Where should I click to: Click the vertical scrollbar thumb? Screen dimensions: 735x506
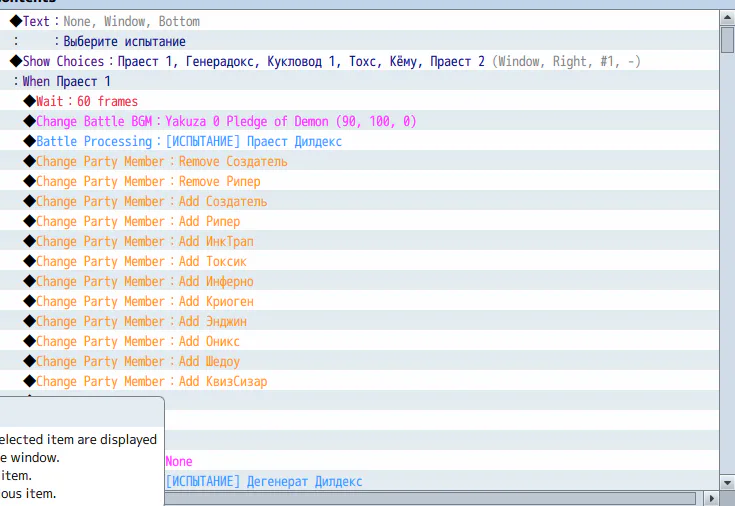pos(727,40)
